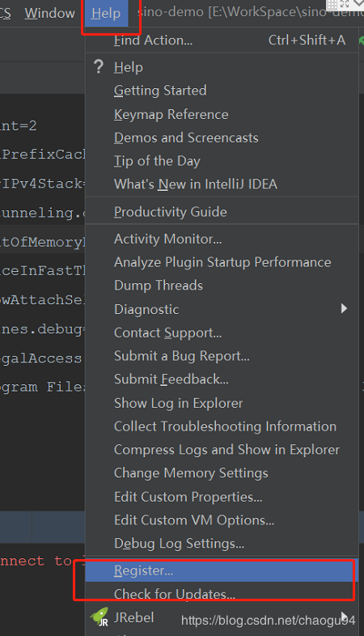Screen dimensions: 364x636
Task: Click the JRebel rocket icon
Action: coord(99,617)
